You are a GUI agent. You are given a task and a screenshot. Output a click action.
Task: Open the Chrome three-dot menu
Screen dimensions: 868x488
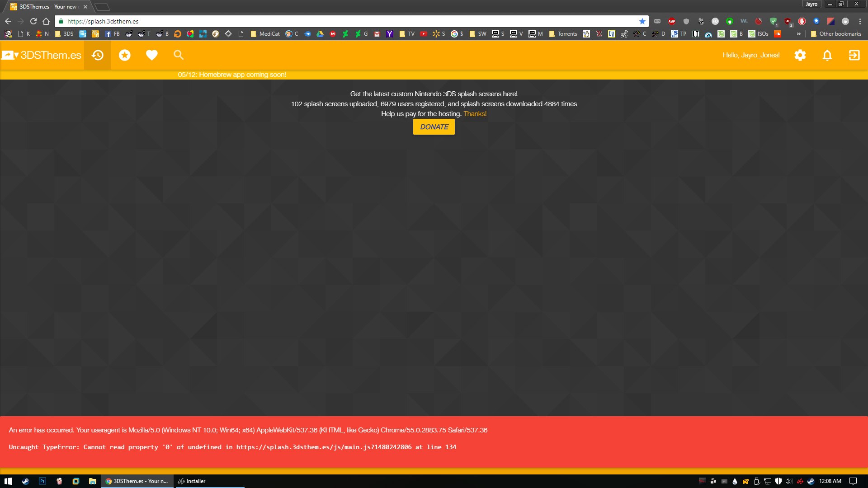click(x=860, y=21)
